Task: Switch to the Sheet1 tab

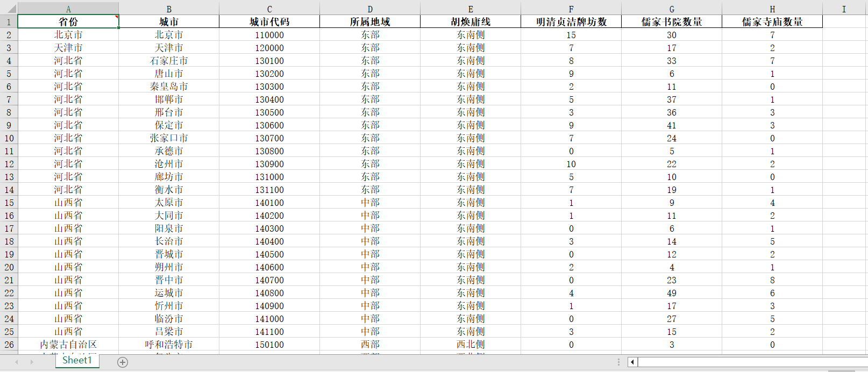Action: 77,361
